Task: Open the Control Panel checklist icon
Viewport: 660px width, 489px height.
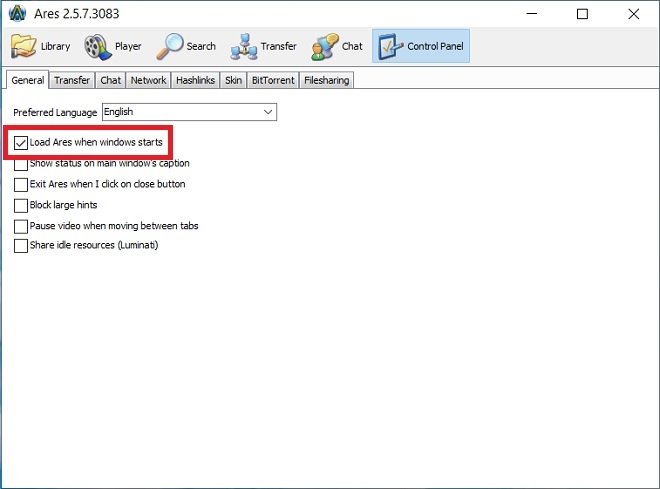Action: coord(391,46)
